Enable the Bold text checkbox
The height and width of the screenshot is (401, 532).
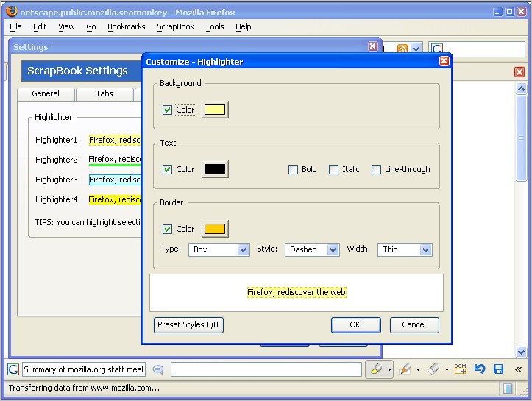[x=294, y=169]
